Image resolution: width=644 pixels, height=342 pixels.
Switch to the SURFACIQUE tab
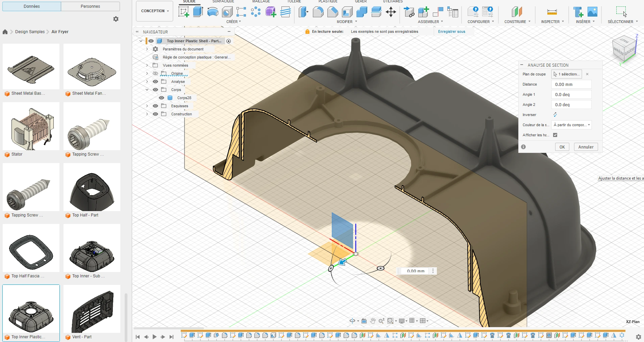pos(223,1)
